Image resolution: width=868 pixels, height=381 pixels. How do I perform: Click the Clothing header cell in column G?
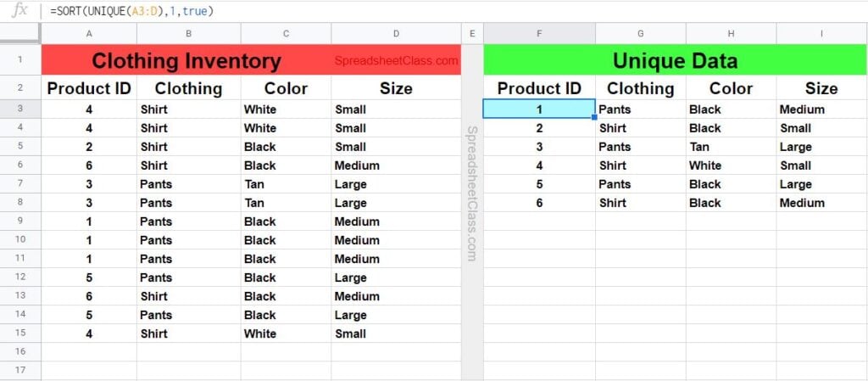[641, 88]
